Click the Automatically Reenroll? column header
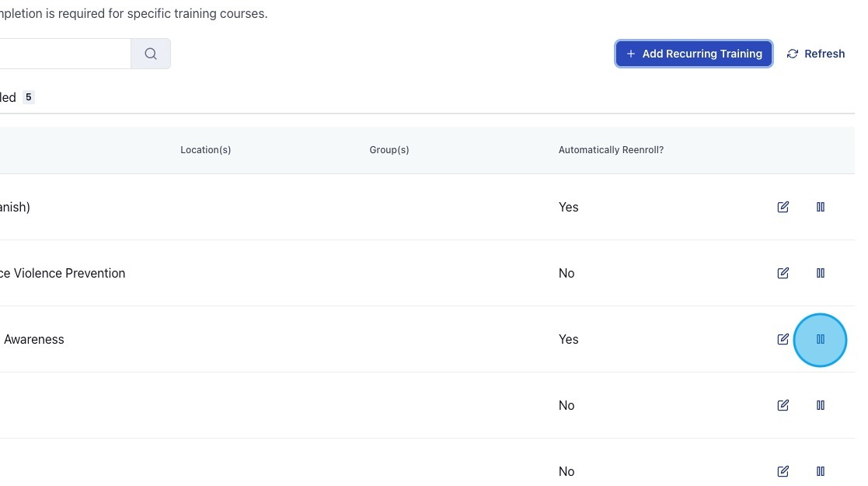Screen dimensions: 868x486 point(611,150)
